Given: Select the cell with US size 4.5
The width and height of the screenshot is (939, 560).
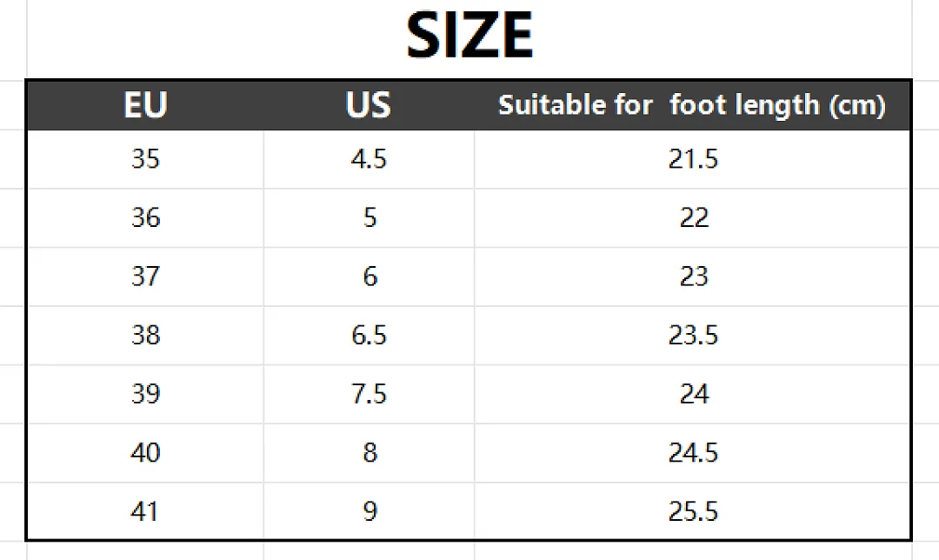Looking at the screenshot, I should (x=369, y=159).
